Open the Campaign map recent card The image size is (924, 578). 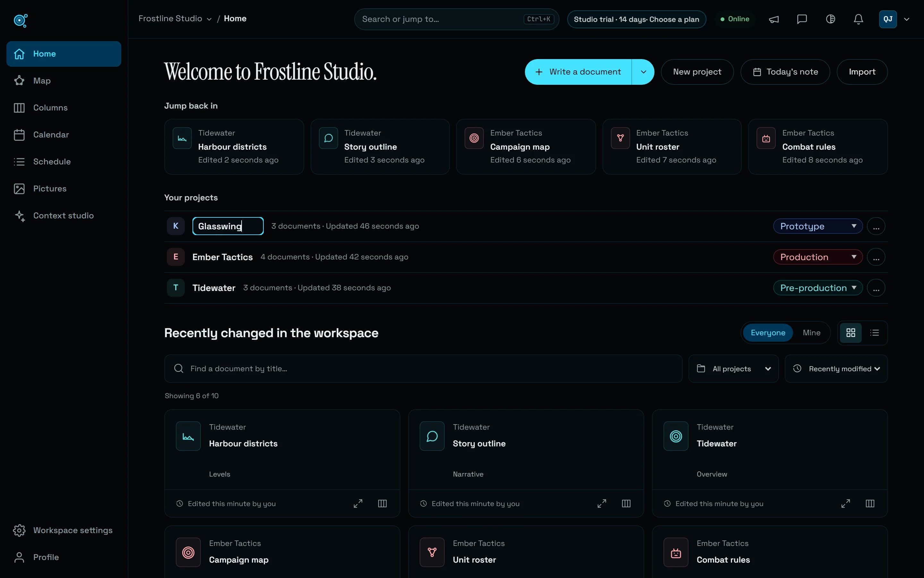[282, 552]
